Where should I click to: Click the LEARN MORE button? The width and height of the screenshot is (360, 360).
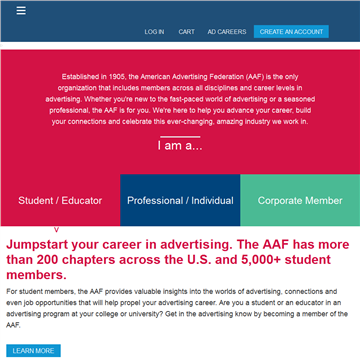(33, 351)
